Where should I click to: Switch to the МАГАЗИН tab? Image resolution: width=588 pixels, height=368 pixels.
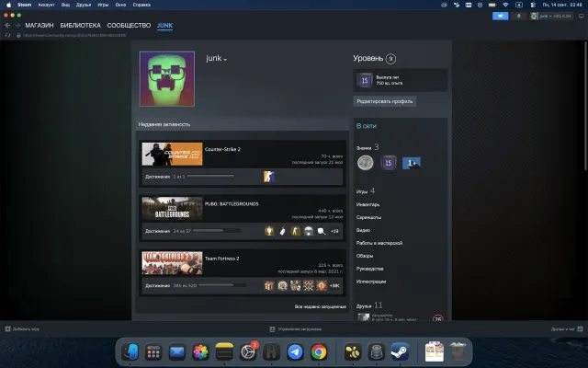(x=40, y=25)
